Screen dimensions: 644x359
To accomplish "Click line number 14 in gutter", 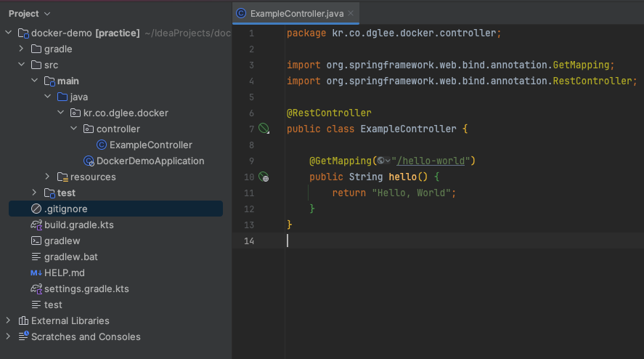I will pyautogui.click(x=249, y=241).
